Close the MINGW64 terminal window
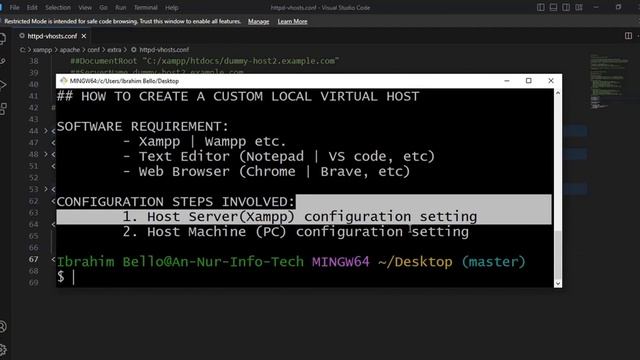The image size is (640, 360). (551, 81)
